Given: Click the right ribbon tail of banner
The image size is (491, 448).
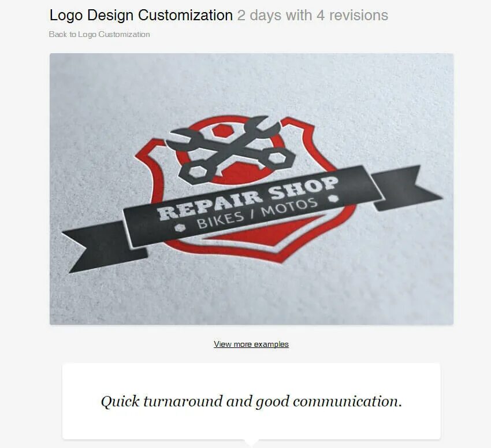Looking at the screenshot, I should (x=406, y=187).
